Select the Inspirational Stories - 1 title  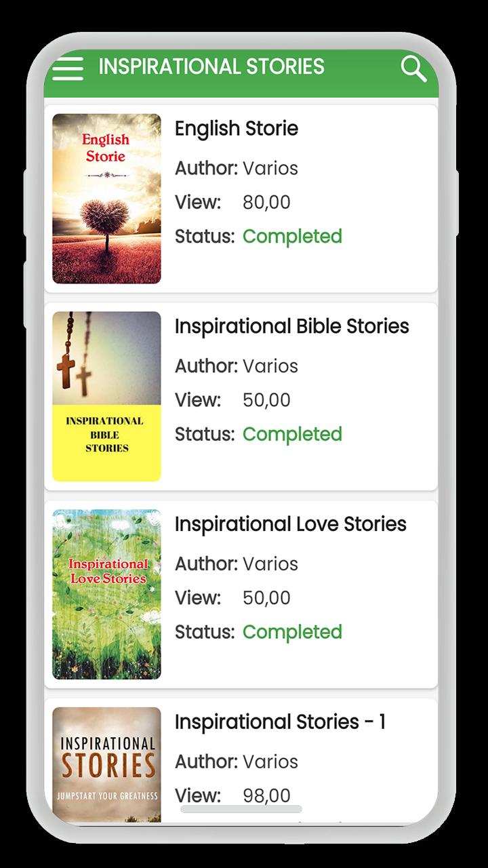click(280, 722)
